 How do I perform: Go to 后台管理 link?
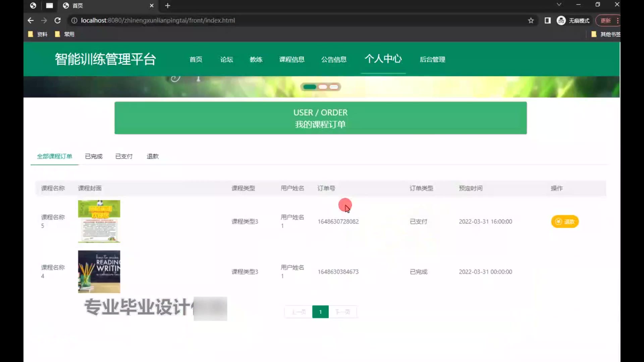pos(432,59)
